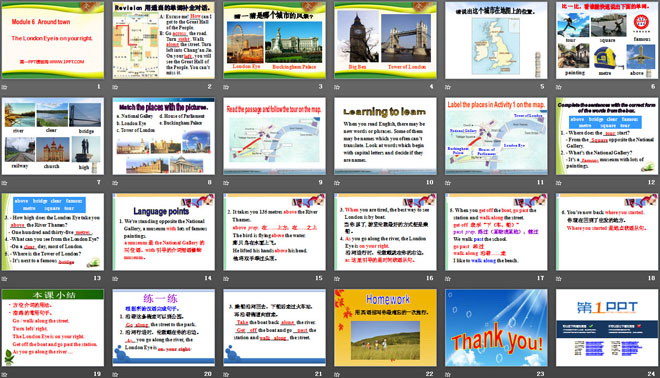This screenshot has height=378, width=660.
Task: Select the UK map slide thumbnail
Action: (x=496, y=40)
